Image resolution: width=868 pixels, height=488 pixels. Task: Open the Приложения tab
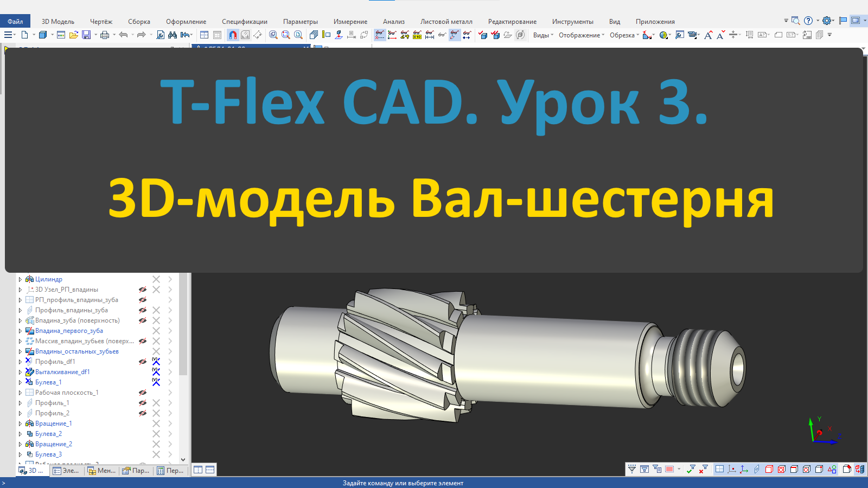655,22
